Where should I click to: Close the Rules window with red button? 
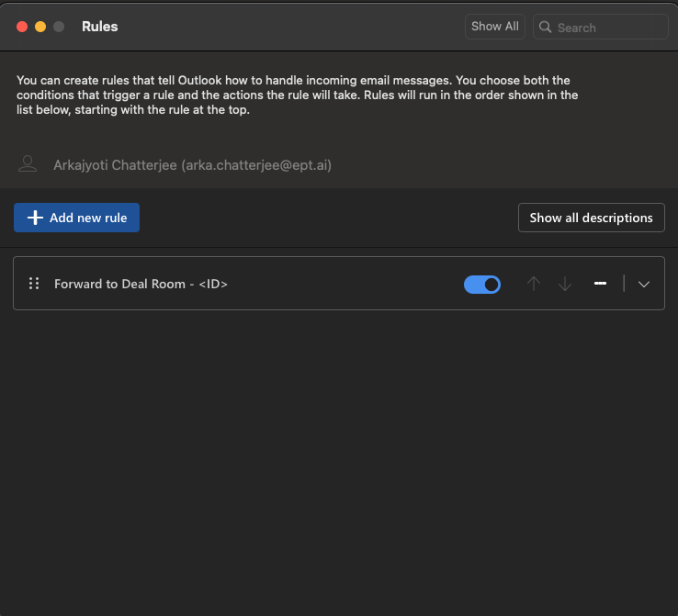click(22, 27)
